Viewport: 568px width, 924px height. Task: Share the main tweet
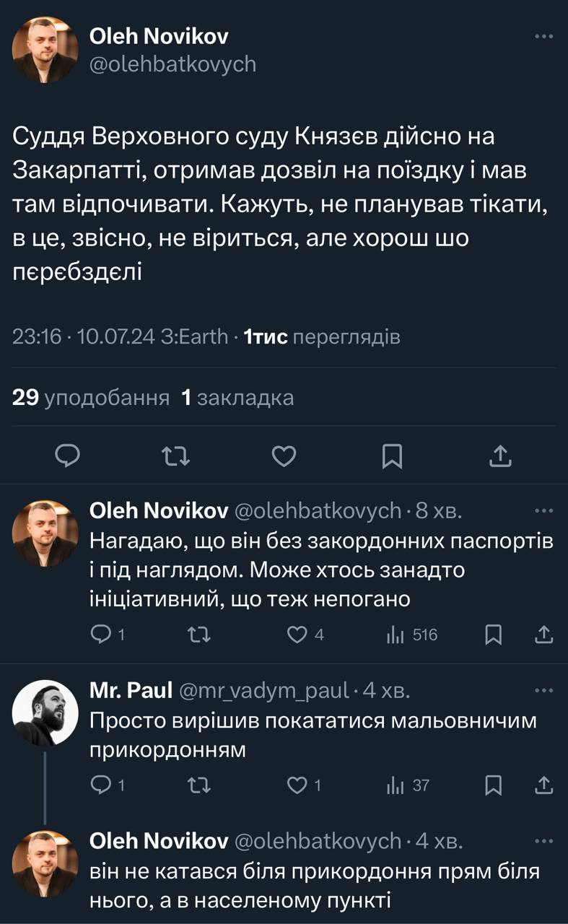click(x=501, y=455)
